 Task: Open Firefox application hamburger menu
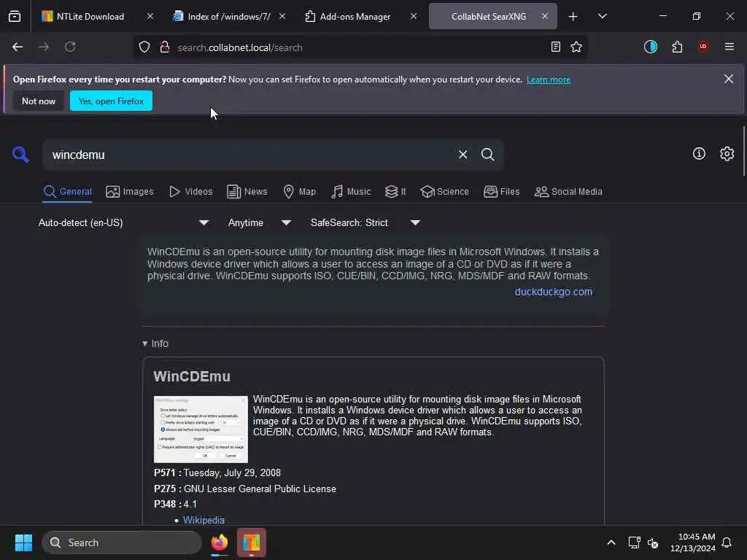coord(729,47)
